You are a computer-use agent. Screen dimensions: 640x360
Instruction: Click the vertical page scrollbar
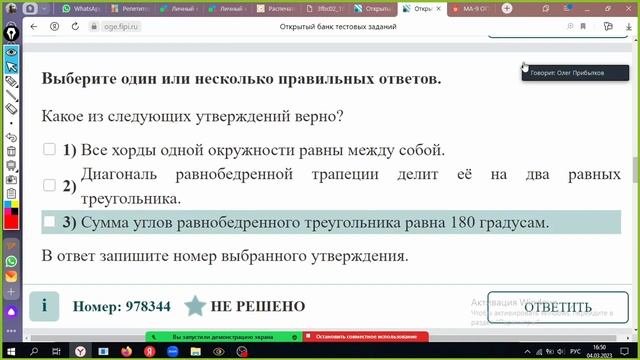(636, 169)
